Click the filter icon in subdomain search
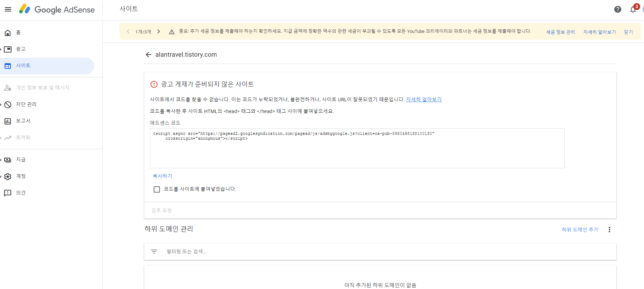The image size is (644, 289). click(x=154, y=252)
